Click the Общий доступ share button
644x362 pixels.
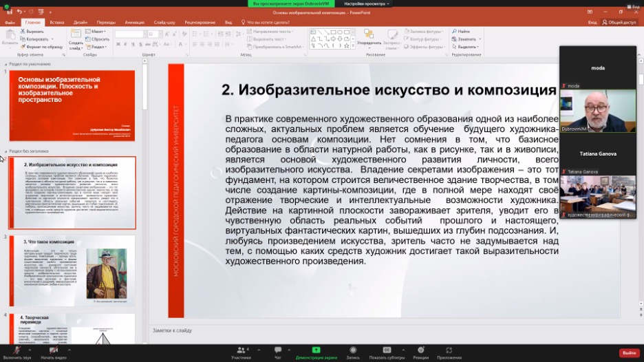tap(619, 22)
